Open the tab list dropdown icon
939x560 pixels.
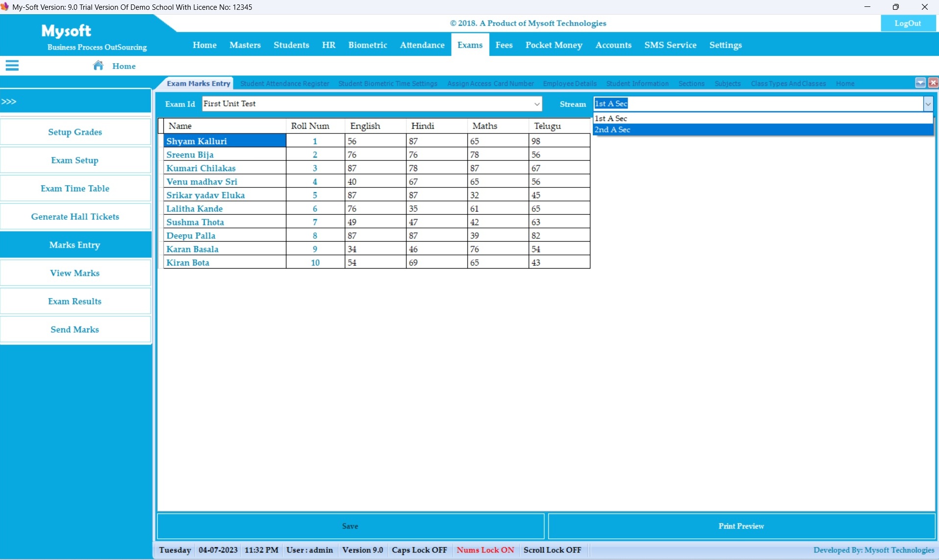[x=920, y=83]
